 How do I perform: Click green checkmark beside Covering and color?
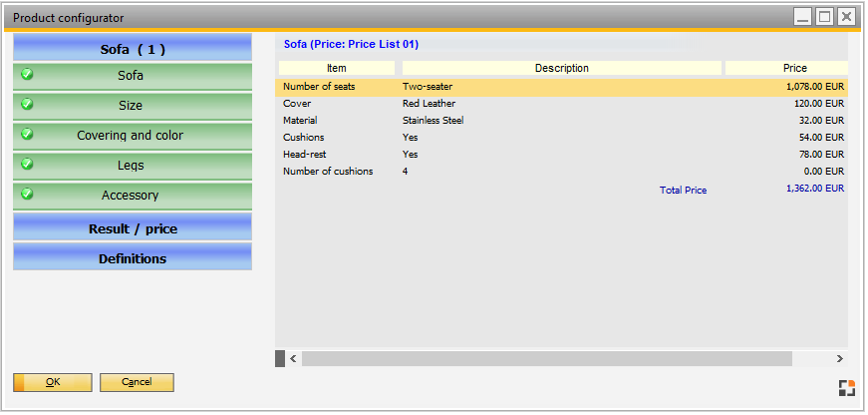tap(27, 134)
